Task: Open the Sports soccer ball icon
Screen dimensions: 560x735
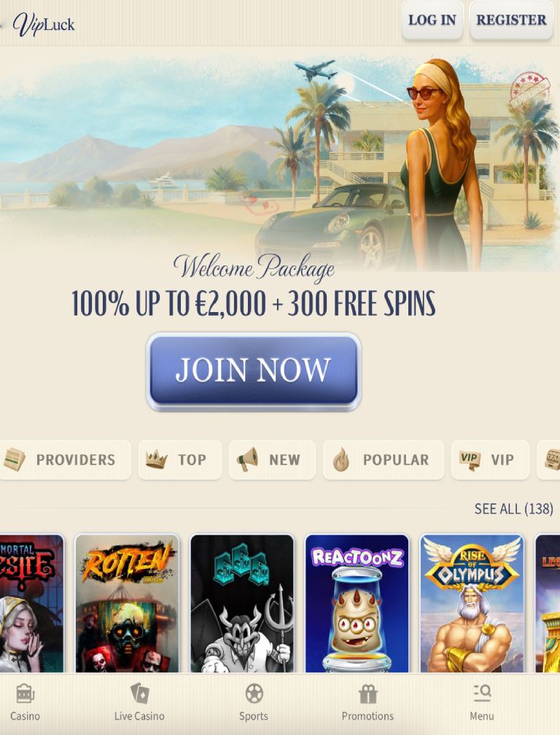Action: [254, 693]
